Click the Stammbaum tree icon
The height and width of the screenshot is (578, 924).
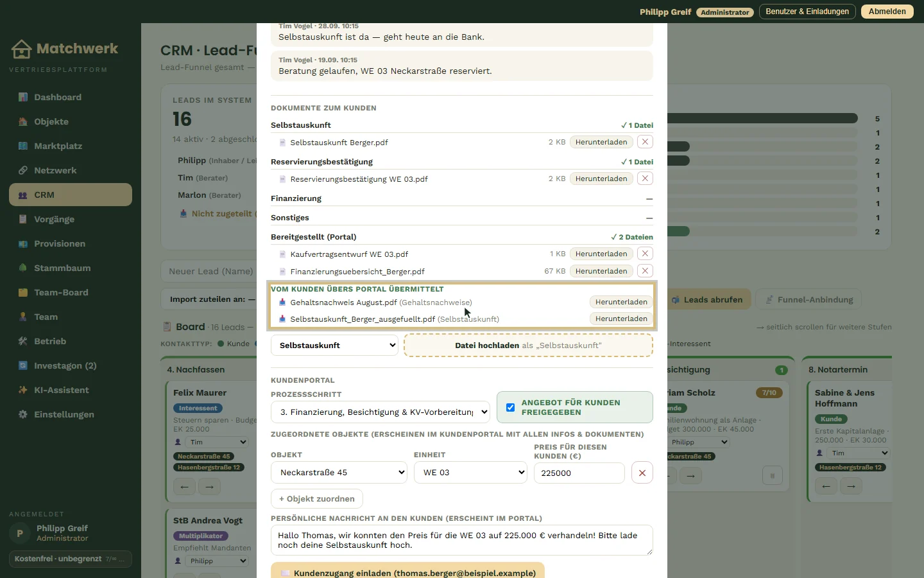[x=23, y=268]
